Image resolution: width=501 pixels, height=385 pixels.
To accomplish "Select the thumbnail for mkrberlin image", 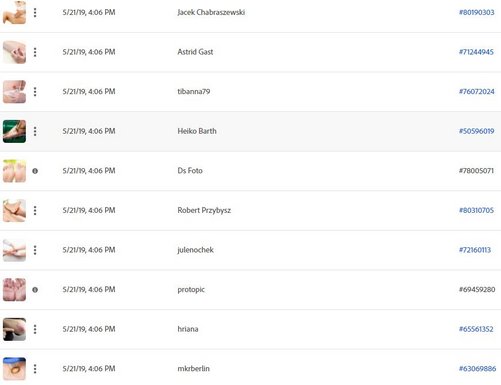I will click(14, 369).
